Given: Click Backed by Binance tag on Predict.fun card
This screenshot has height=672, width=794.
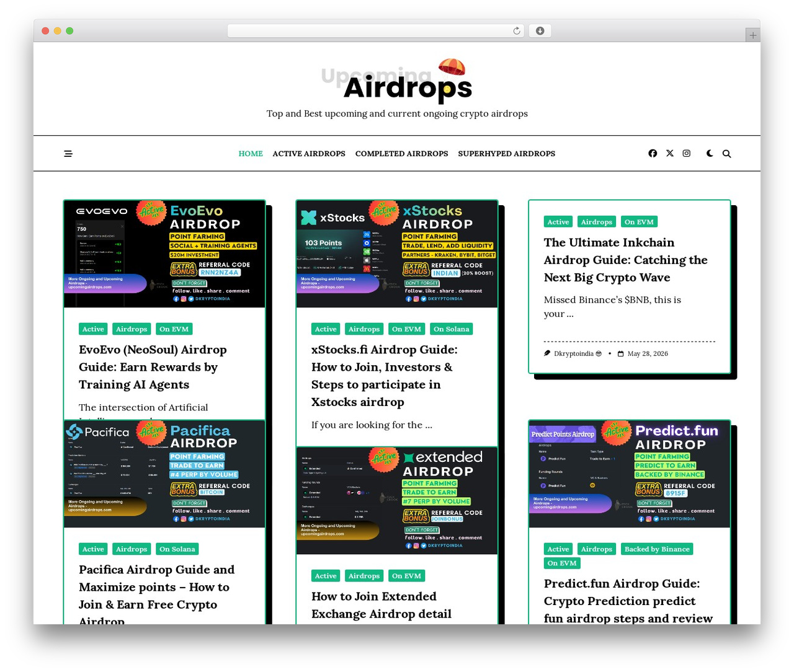Looking at the screenshot, I should (657, 549).
